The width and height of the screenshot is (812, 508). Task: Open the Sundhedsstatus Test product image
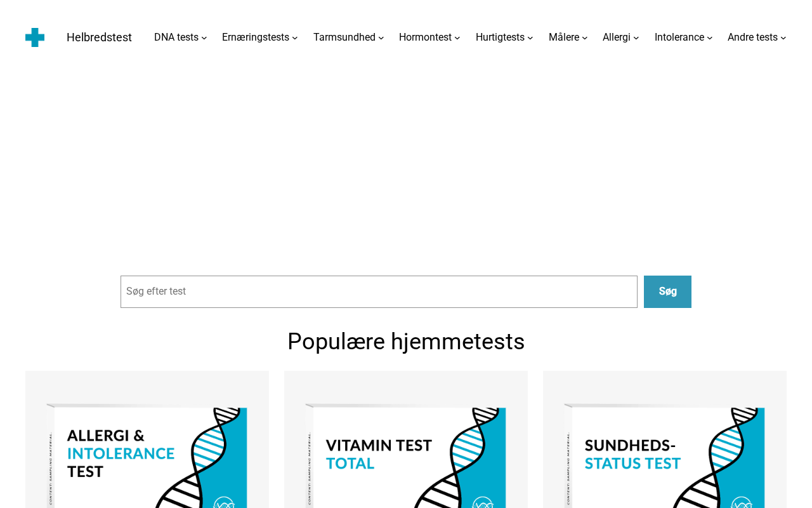click(665, 439)
